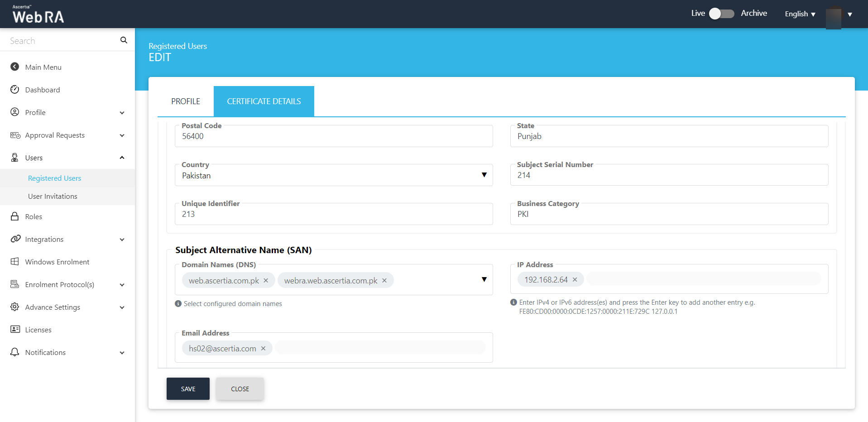This screenshot has width=868, height=422.
Task: Expand the Domain Names (DNS) dropdown
Action: (484, 280)
